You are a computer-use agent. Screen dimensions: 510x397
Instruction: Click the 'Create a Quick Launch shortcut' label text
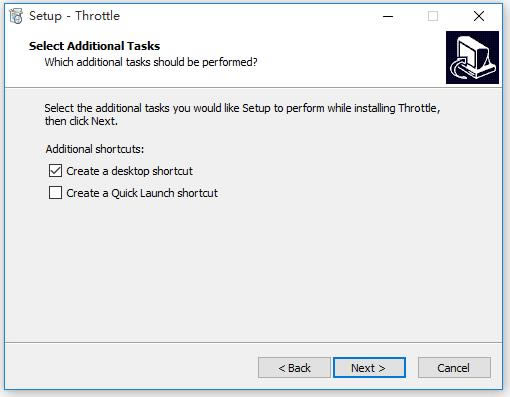142,193
